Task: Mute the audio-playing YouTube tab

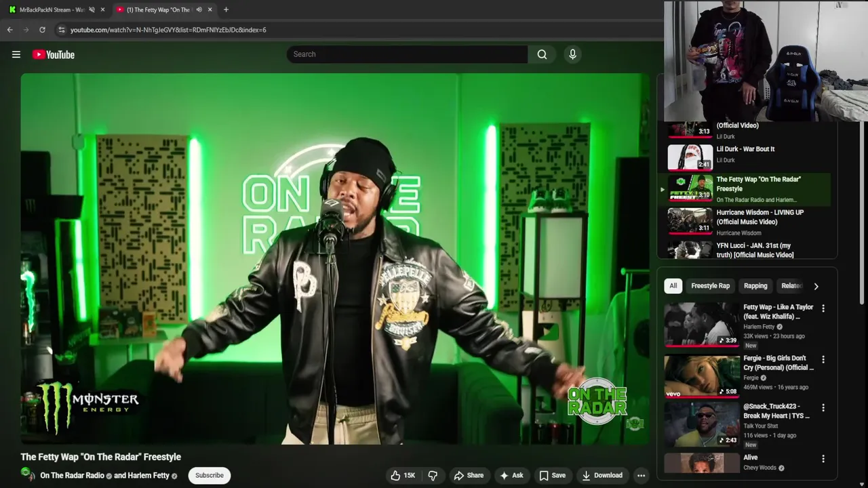Action: click(199, 9)
